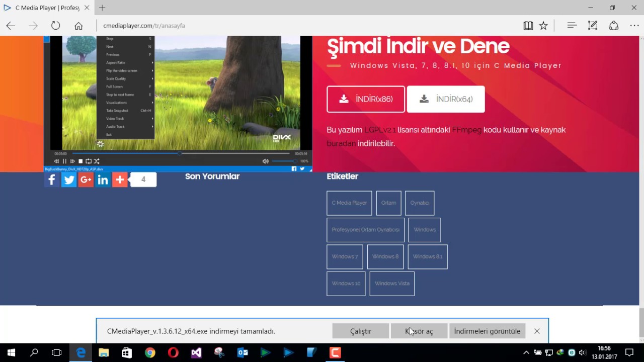
Task: Share the page on Google Plus
Action: coord(86,179)
